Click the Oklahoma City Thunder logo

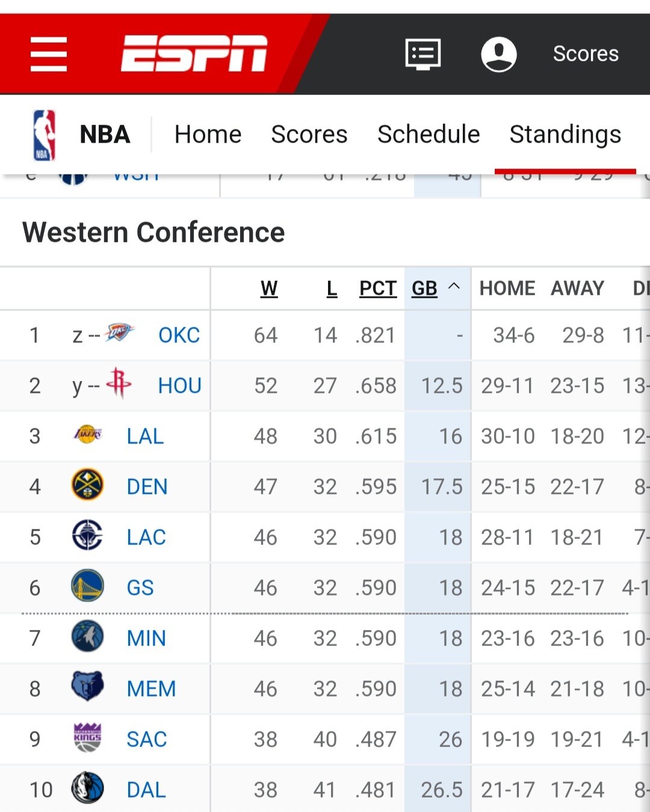(x=120, y=333)
